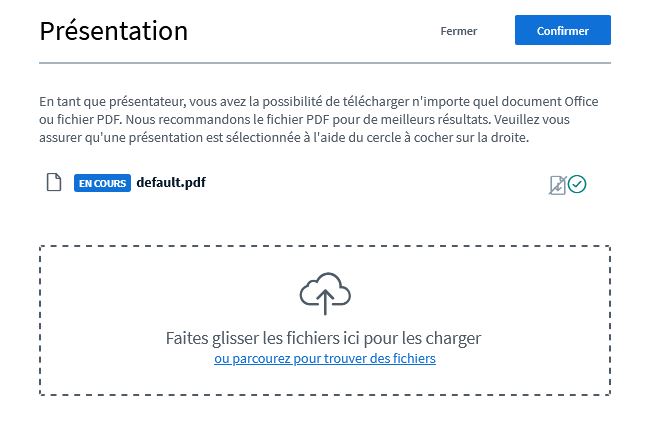
Task: Click the Présentation heading
Action: pos(113,31)
